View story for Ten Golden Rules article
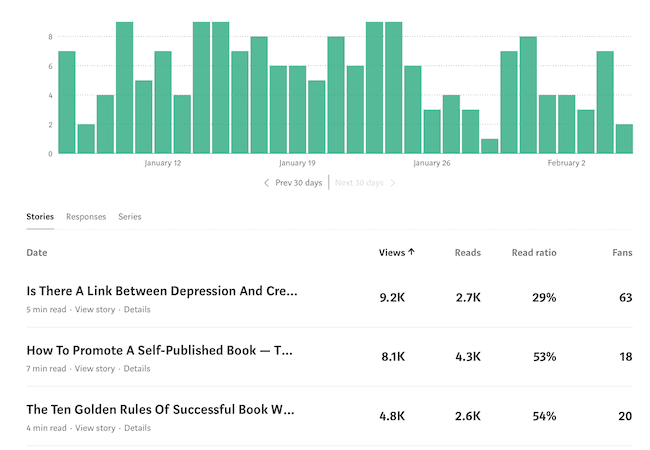The width and height of the screenshot is (650, 450). [95, 428]
